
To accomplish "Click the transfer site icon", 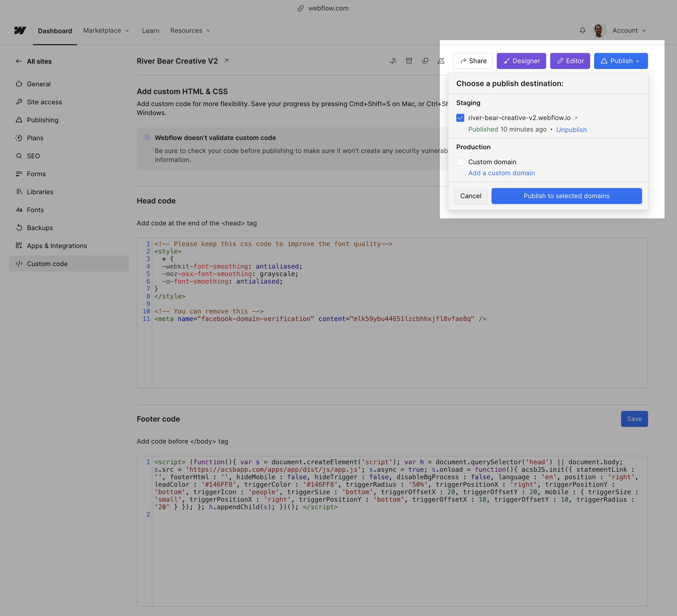I will pyautogui.click(x=393, y=61).
